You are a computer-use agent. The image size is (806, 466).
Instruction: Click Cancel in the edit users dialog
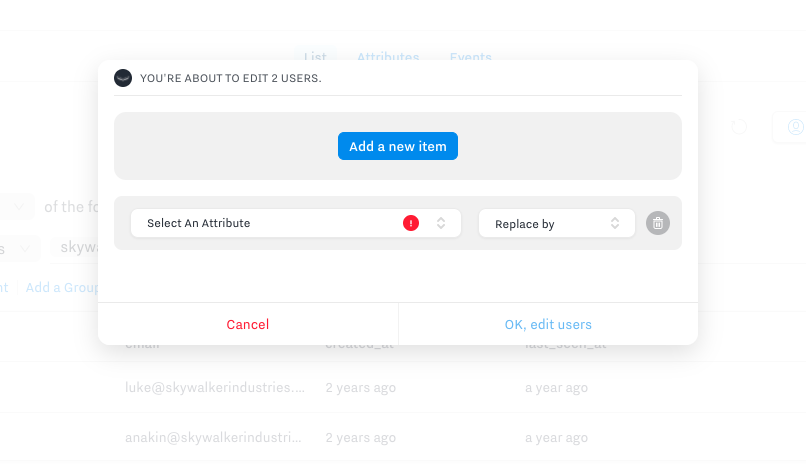(248, 324)
